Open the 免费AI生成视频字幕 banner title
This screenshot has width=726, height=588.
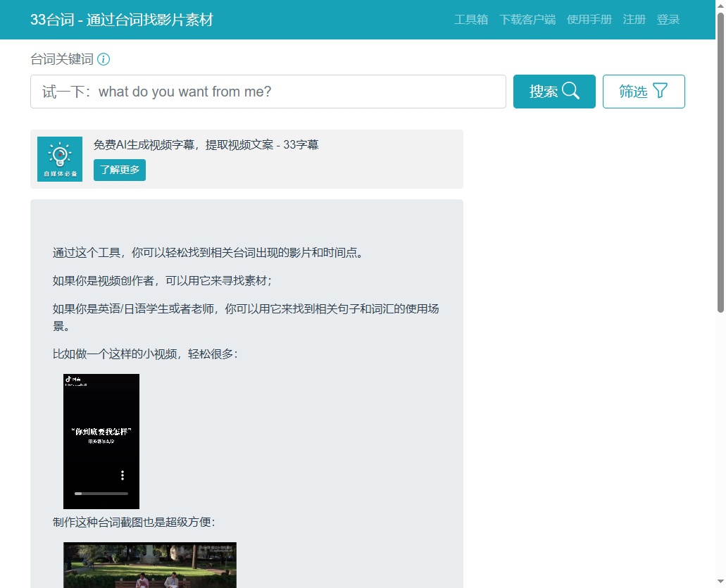click(206, 145)
